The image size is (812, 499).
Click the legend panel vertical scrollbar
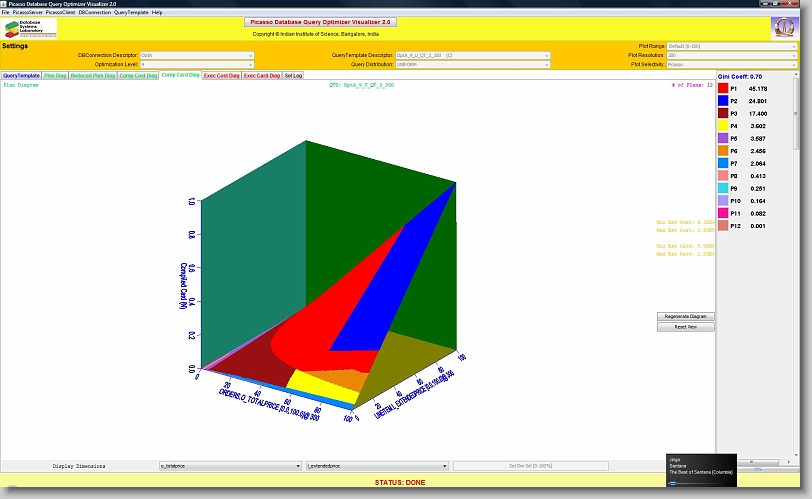tap(796, 110)
